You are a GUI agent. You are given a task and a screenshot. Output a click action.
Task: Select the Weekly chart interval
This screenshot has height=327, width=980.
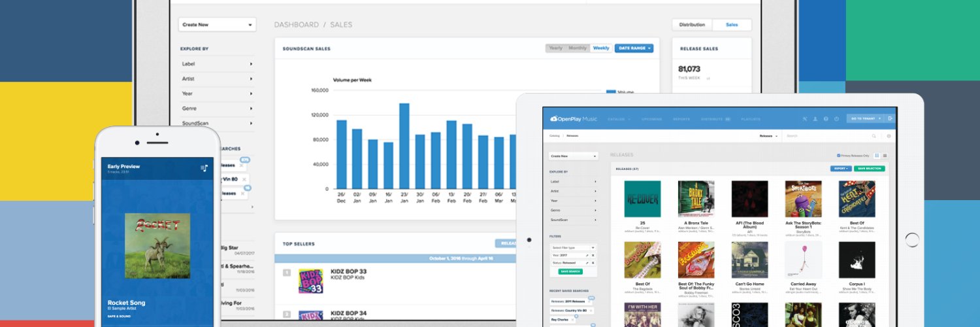[601, 48]
